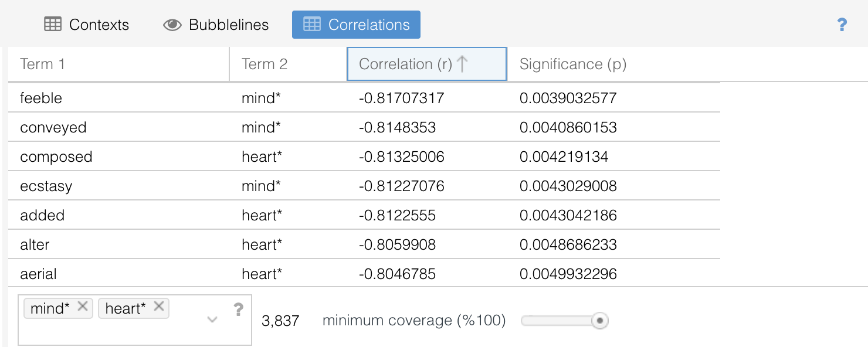This screenshot has width=868, height=347.
Task: Click the Contexts table icon
Action: (x=53, y=25)
